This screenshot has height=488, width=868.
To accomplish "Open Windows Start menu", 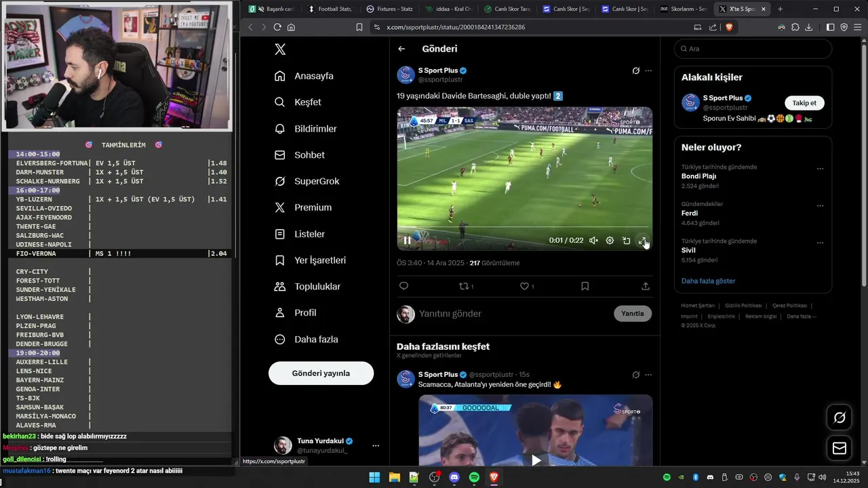I will tap(374, 478).
